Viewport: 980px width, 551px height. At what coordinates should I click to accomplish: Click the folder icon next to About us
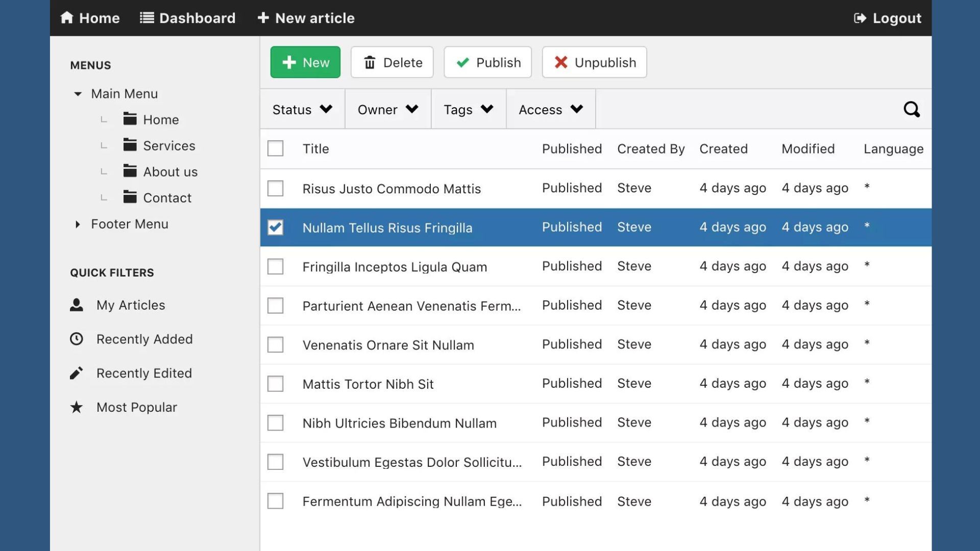tap(130, 171)
